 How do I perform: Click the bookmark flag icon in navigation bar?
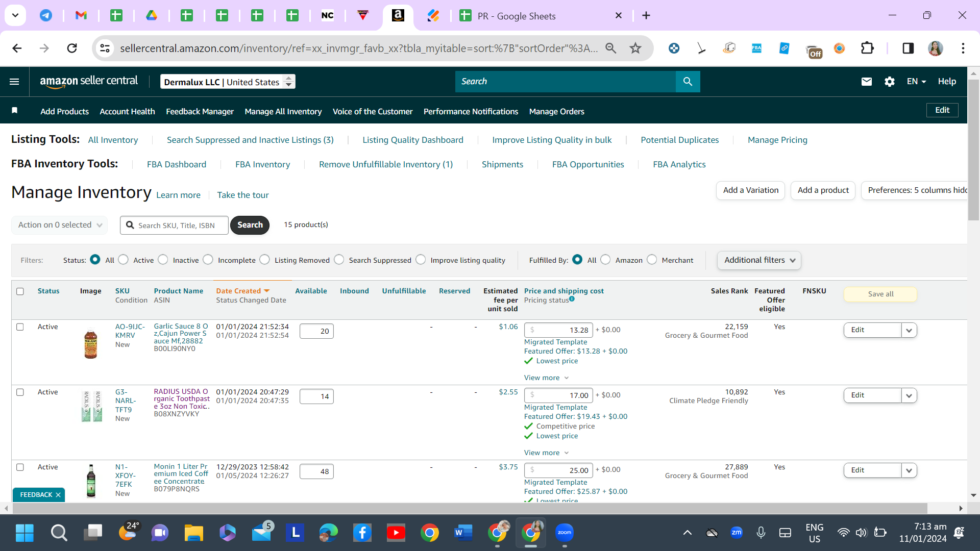(15, 111)
